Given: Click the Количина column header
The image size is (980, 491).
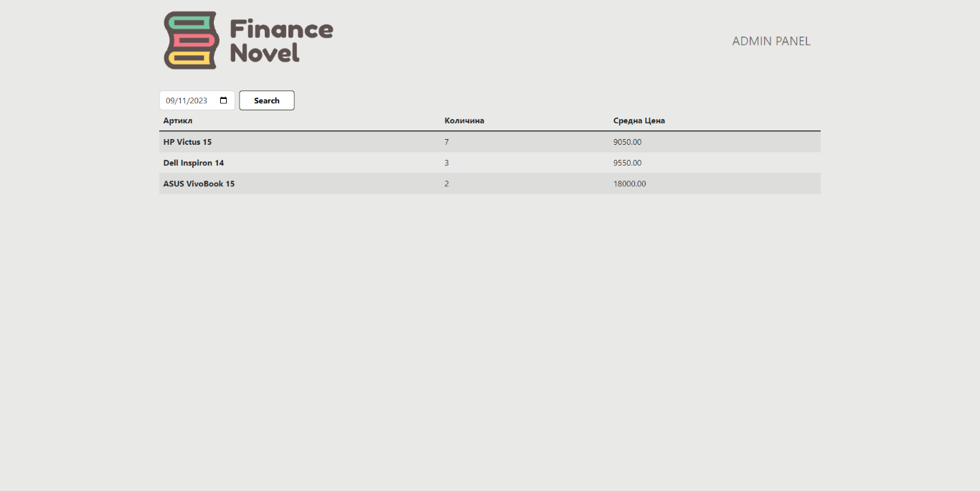Looking at the screenshot, I should (464, 120).
